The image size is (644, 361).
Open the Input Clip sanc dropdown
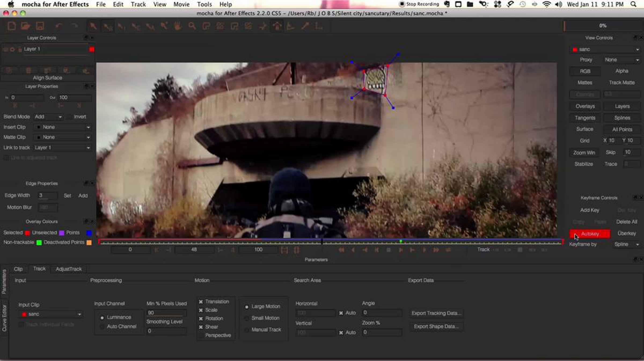pos(51,314)
